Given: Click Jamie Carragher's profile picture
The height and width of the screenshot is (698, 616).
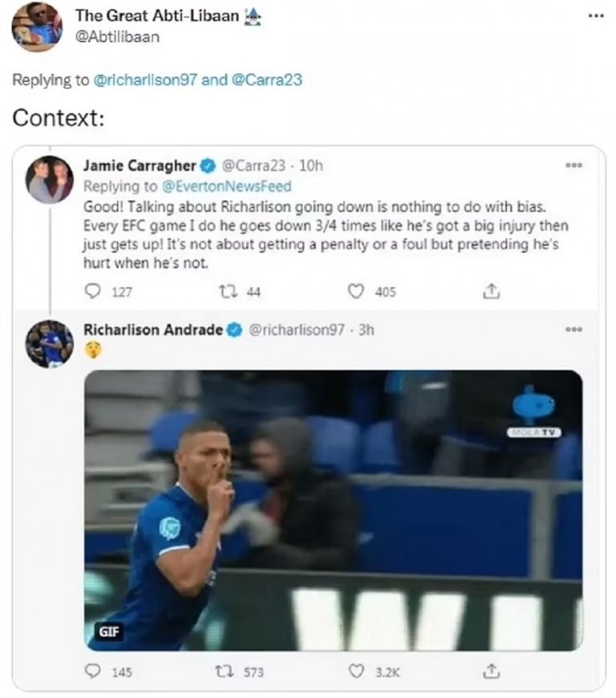Looking at the screenshot, I should [49, 180].
